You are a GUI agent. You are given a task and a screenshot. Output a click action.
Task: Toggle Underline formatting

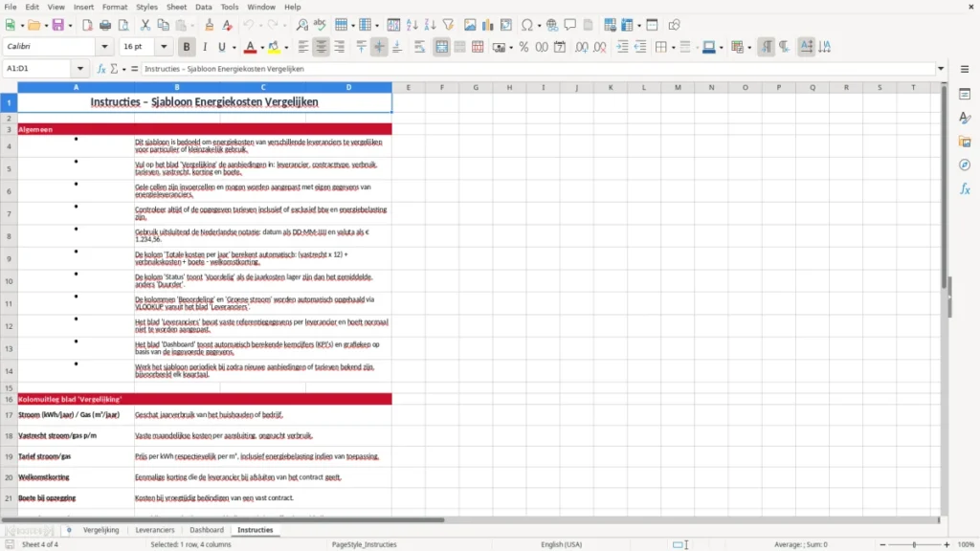(x=221, y=47)
